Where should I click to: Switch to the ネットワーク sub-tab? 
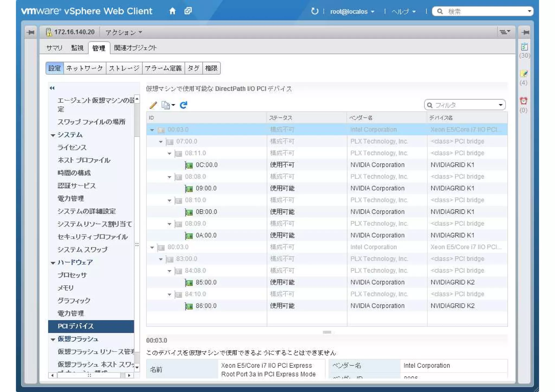(85, 68)
